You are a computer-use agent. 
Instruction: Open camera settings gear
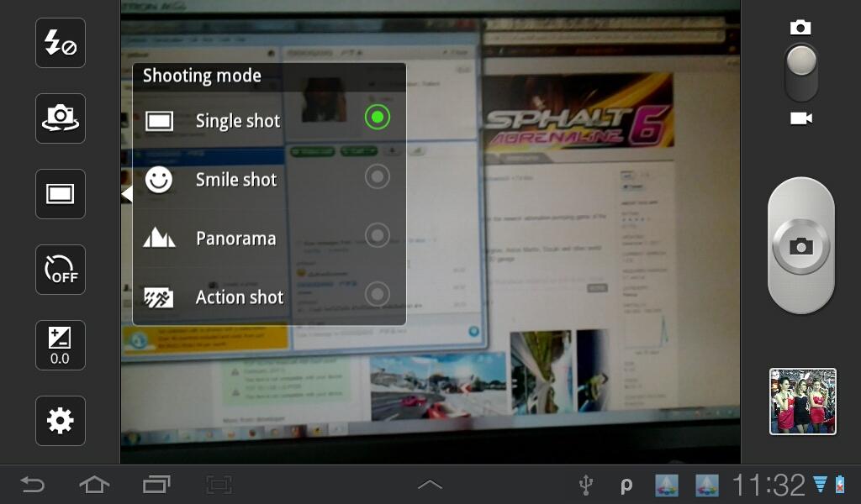coord(61,421)
